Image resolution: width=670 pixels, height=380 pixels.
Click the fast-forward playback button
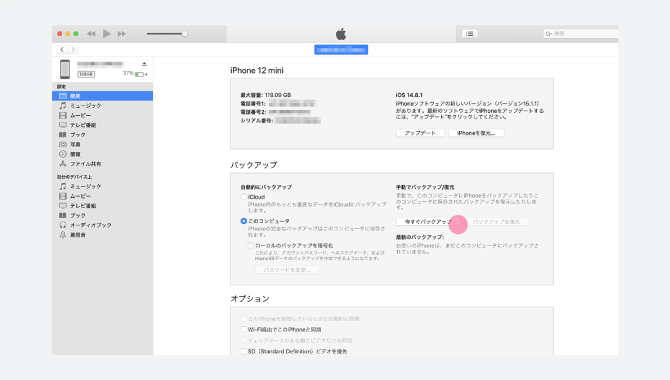(122, 34)
